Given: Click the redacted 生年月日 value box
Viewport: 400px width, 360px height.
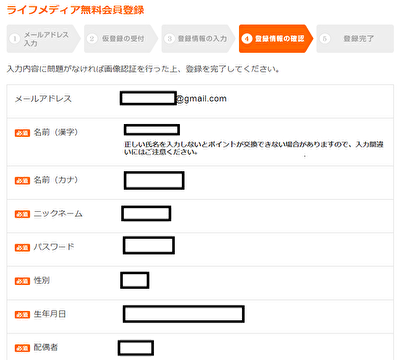Looking at the screenshot, I should pos(184,314).
